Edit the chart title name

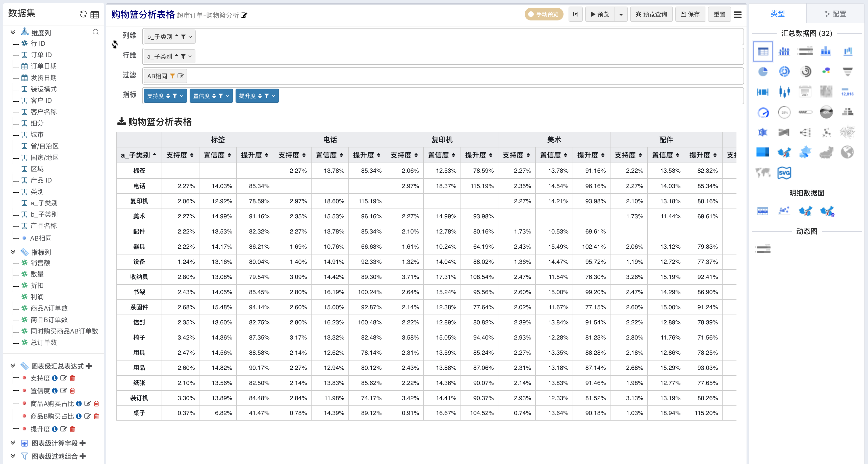coord(244,15)
